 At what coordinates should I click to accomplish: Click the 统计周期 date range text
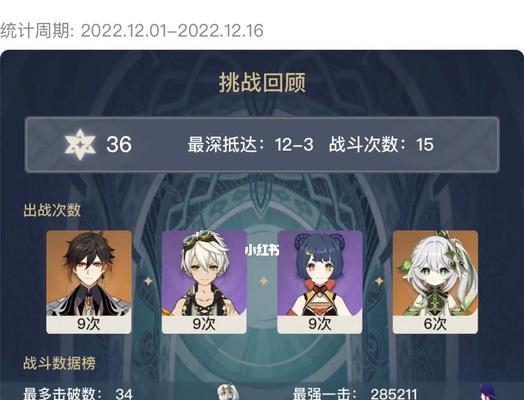point(132,31)
